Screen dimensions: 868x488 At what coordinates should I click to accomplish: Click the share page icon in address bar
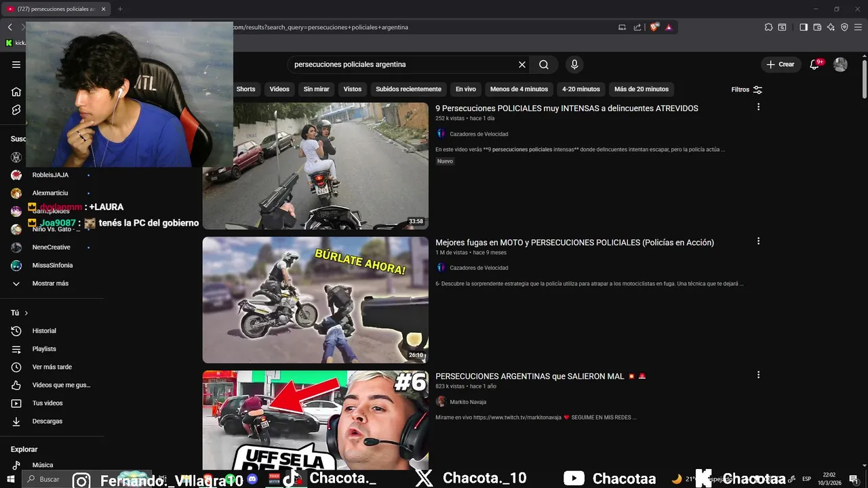637,27
